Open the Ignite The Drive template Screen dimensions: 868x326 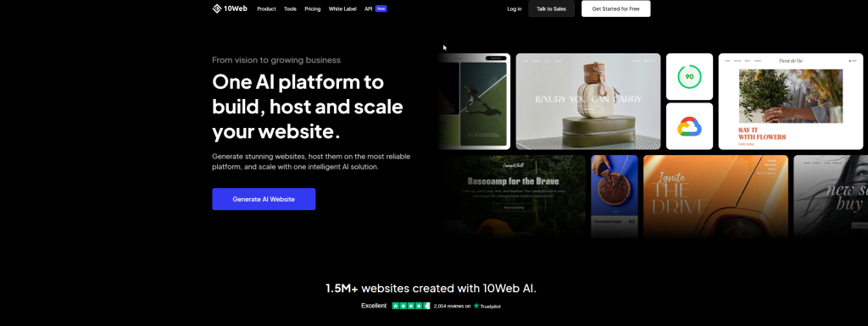[715, 196]
